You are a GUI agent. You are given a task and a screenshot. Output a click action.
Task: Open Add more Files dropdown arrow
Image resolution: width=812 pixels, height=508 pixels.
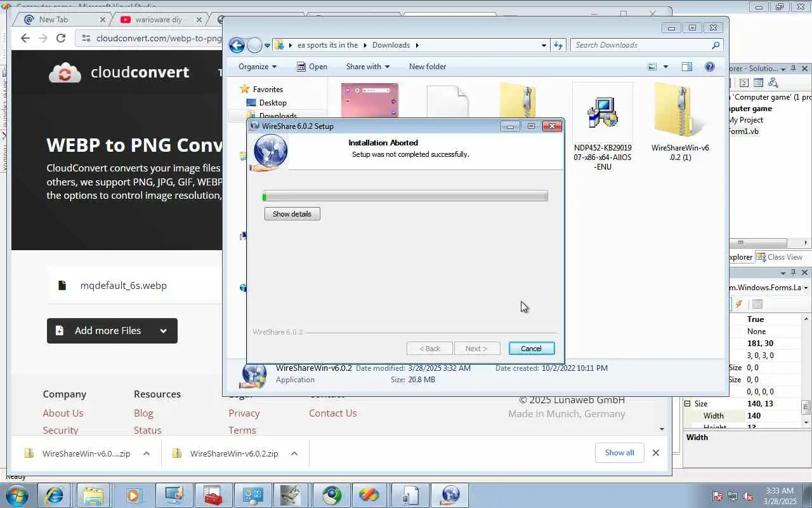coord(163,331)
